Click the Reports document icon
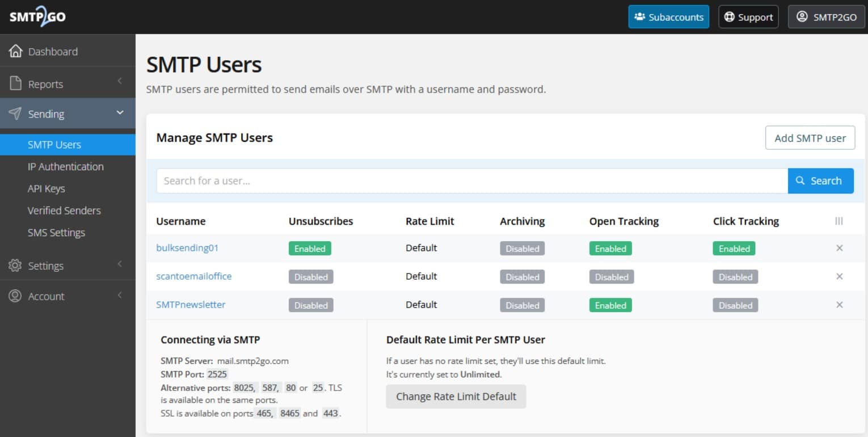The width and height of the screenshot is (868, 437). (x=15, y=83)
